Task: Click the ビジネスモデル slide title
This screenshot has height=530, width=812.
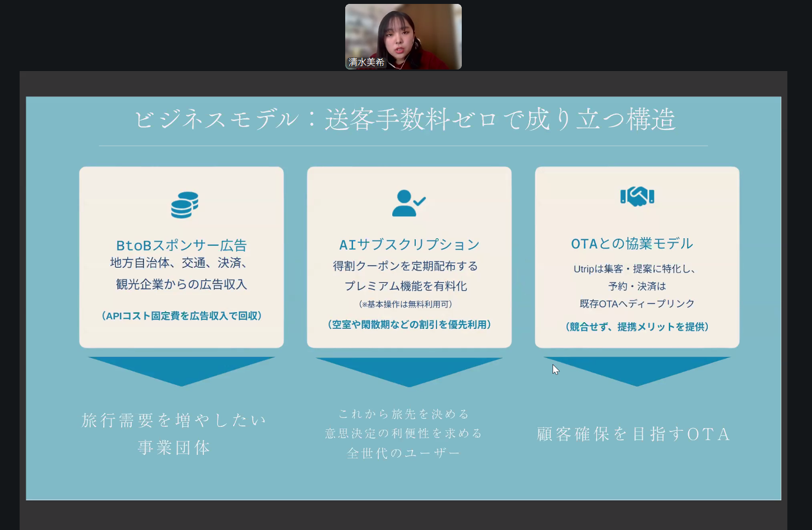Action: [x=404, y=119]
